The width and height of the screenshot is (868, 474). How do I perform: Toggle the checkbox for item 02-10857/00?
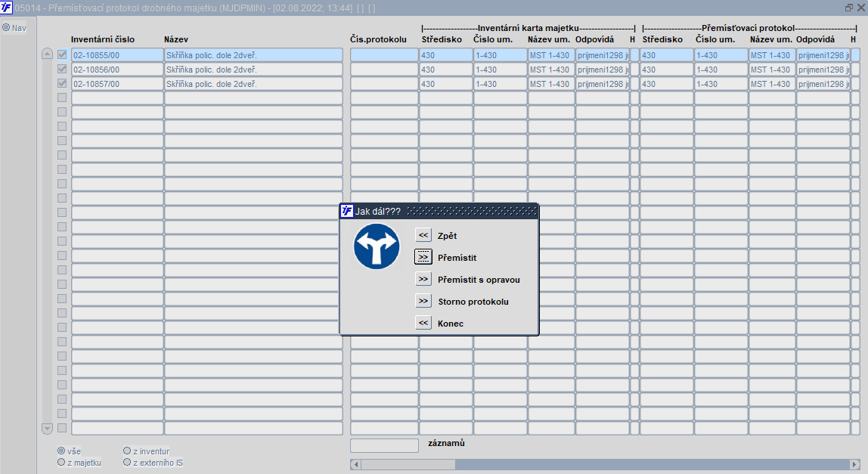[62, 84]
